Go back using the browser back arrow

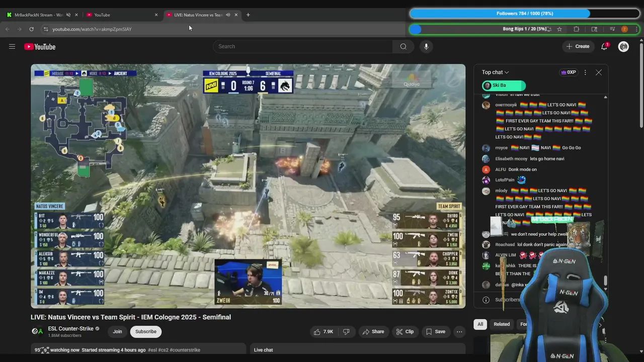coord(8,29)
